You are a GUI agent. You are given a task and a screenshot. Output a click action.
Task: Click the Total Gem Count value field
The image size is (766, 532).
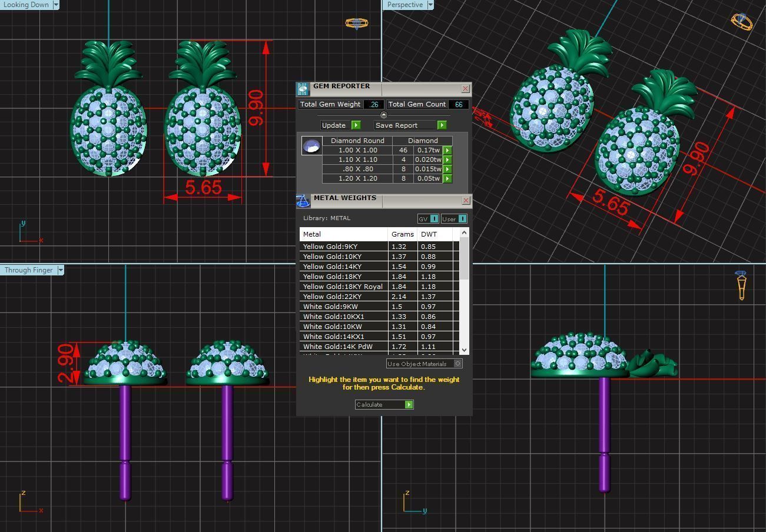click(458, 104)
